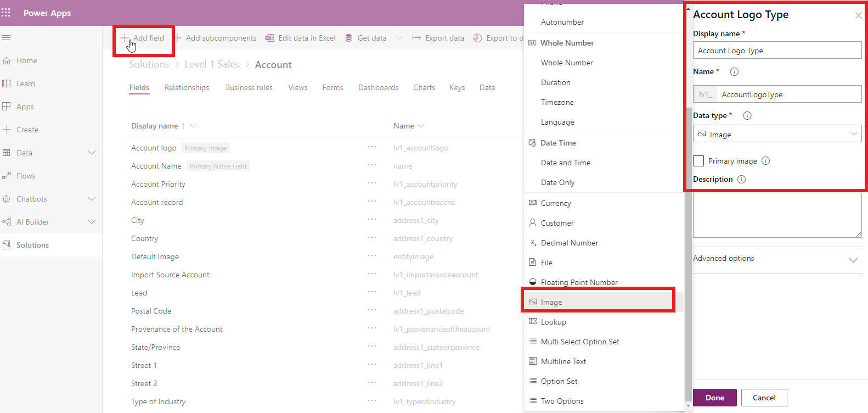Click the Data table icon in sidebar
Image resolution: width=868 pixels, height=413 pixels.
[7, 153]
